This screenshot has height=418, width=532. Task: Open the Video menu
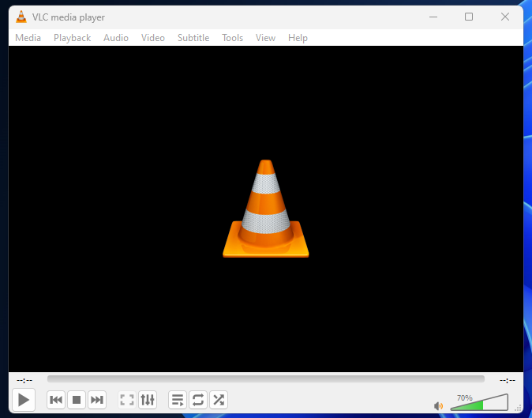point(153,38)
